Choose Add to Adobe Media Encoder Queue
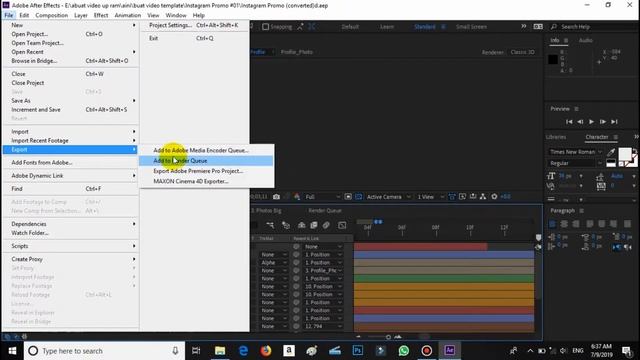The height and width of the screenshot is (360, 640). (x=206, y=150)
